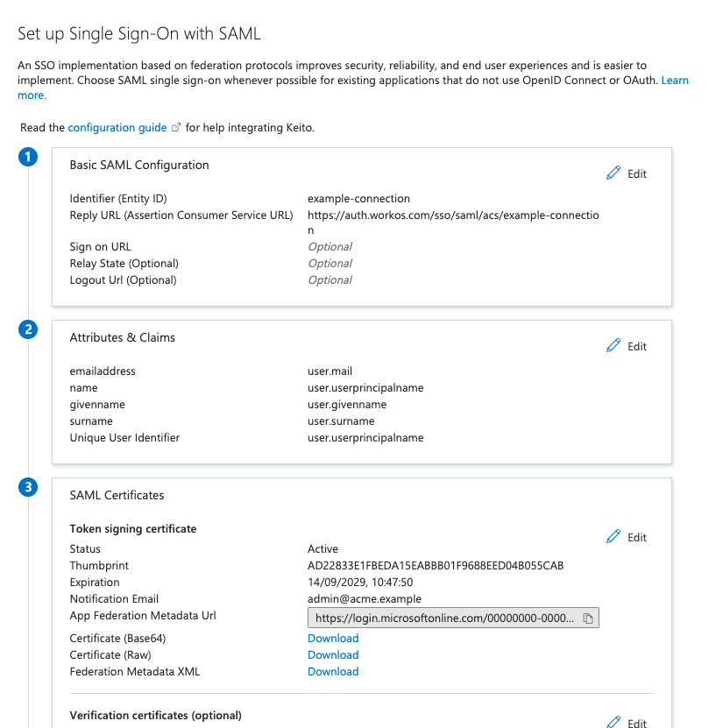
Task: Click the pencil icon for Attributes & Claims
Action: [613, 345]
